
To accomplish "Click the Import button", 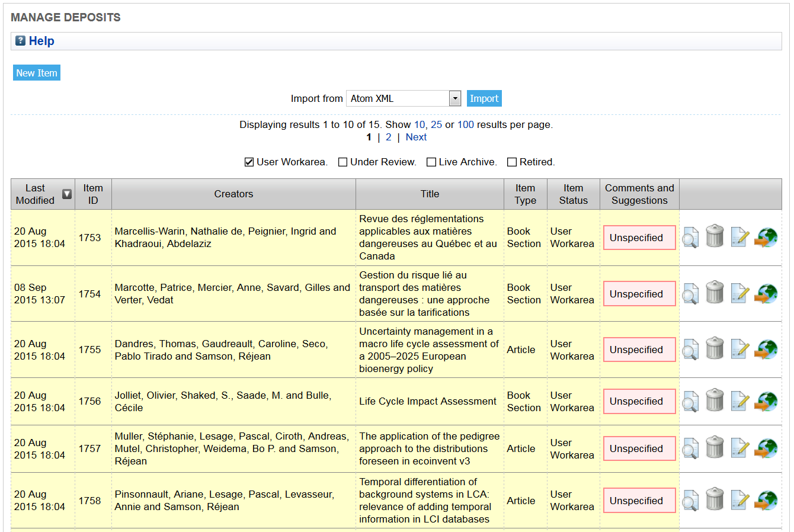I will (x=484, y=98).
